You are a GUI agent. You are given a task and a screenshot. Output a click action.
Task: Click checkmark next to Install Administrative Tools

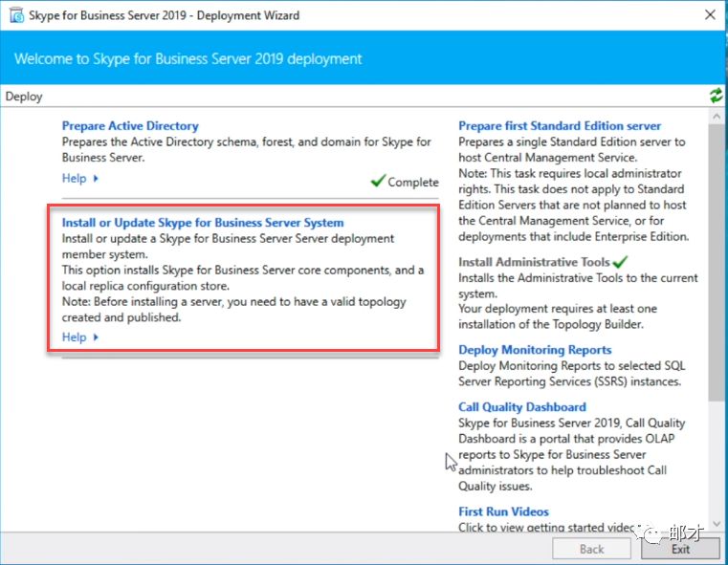click(620, 261)
